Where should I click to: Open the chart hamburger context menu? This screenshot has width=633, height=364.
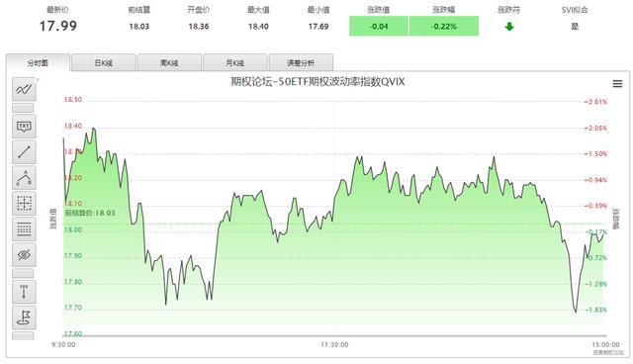point(617,83)
